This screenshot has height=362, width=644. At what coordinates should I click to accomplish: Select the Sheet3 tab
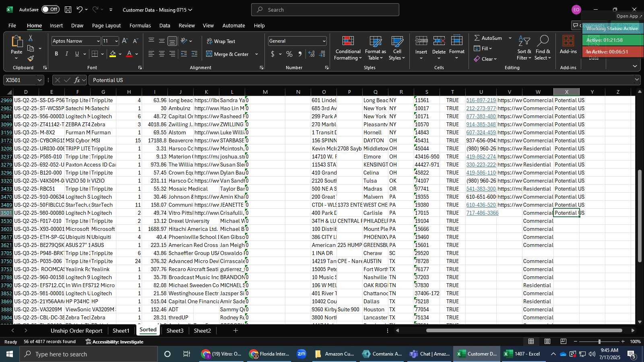click(x=175, y=331)
